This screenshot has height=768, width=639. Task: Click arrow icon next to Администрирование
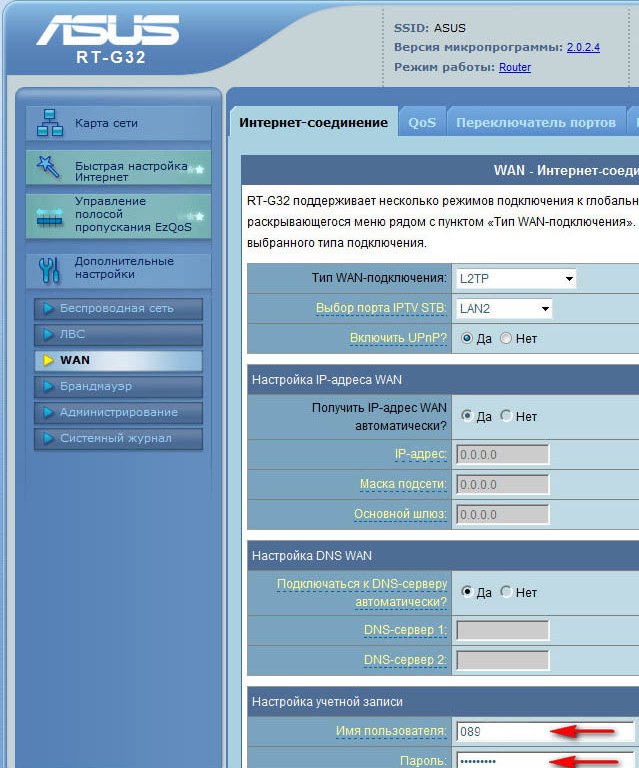click(48, 412)
